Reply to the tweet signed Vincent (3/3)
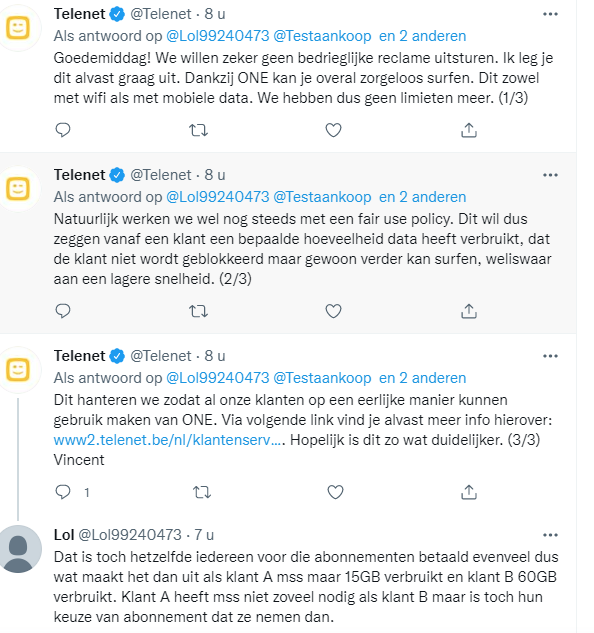This screenshot has width=594, height=633. [63, 492]
